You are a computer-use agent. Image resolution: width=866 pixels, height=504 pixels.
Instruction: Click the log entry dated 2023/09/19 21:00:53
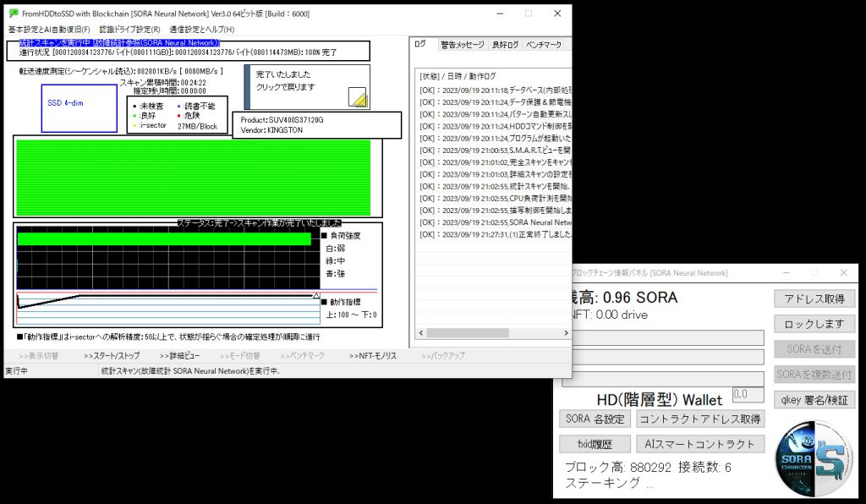pyautogui.click(x=496, y=151)
